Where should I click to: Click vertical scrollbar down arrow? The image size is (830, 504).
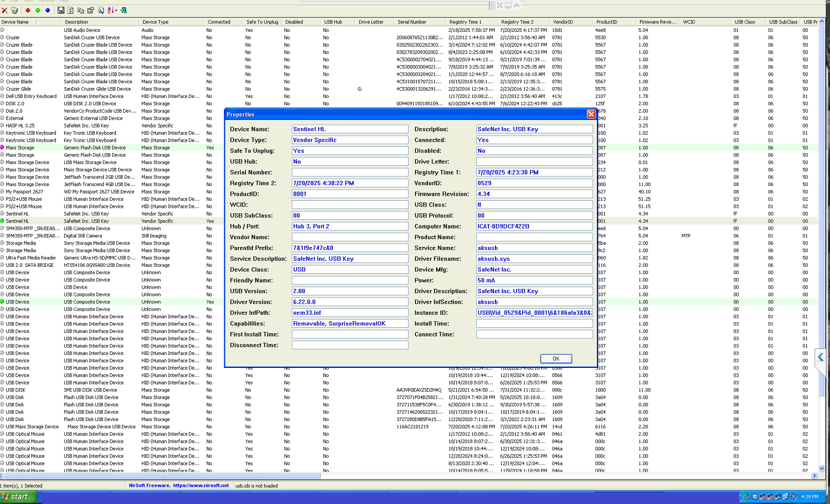coord(822,468)
